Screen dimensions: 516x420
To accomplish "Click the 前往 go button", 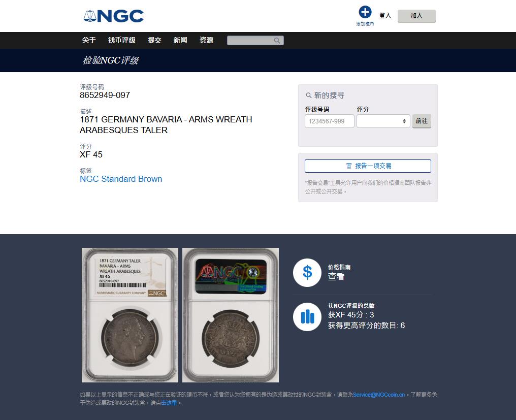I will click(x=422, y=121).
